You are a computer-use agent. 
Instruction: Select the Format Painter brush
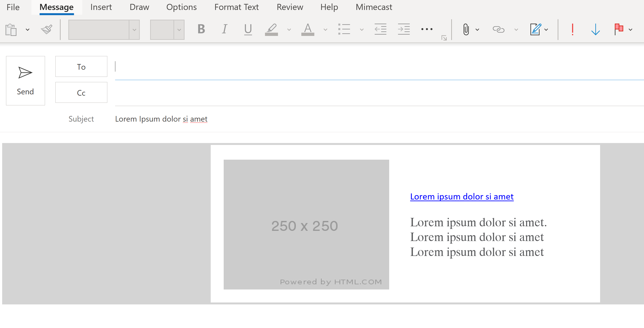pos(47,29)
